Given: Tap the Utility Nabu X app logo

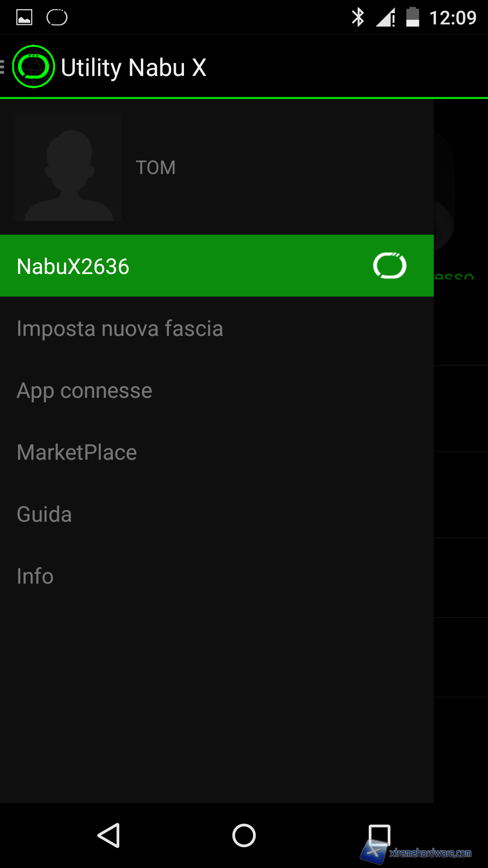Looking at the screenshot, I should point(33,67).
